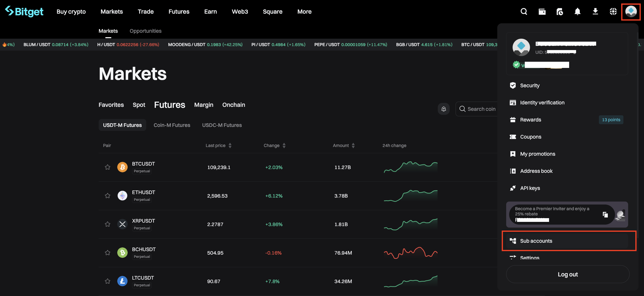The height and width of the screenshot is (296, 644).
Task: Click the Coupons ticket icon
Action: point(513,137)
